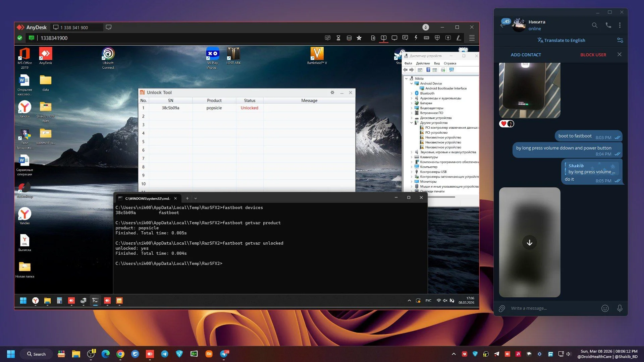
Task: Add a new tab in the cmd window
Action: coord(187,198)
